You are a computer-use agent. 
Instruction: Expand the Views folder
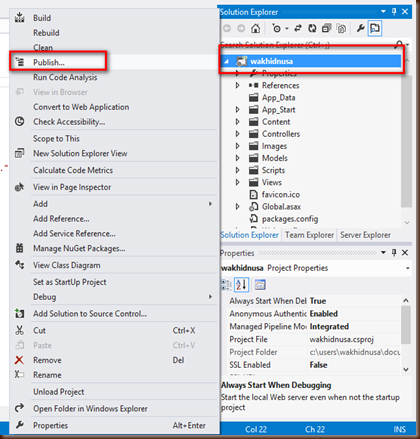(237, 182)
